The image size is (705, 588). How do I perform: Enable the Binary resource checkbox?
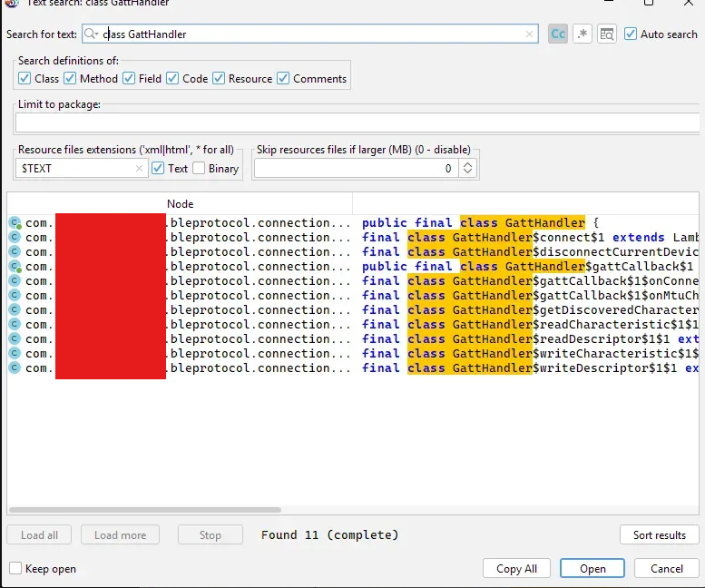tap(199, 168)
